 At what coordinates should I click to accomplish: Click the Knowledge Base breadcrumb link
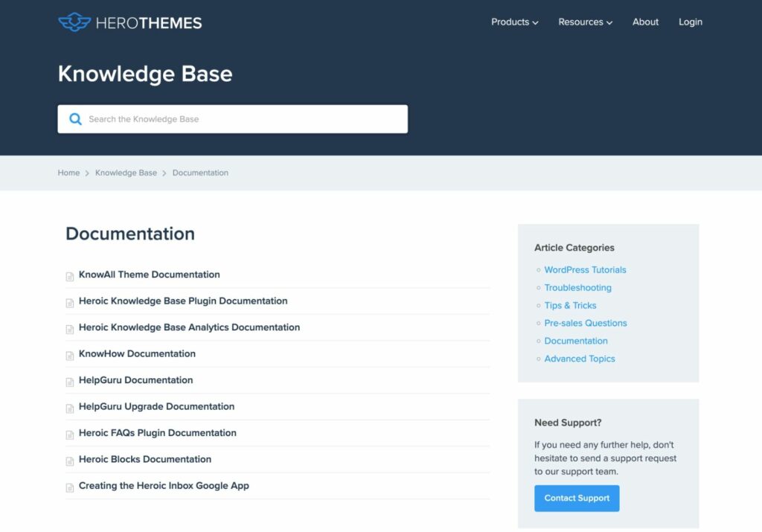pos(126,173)
